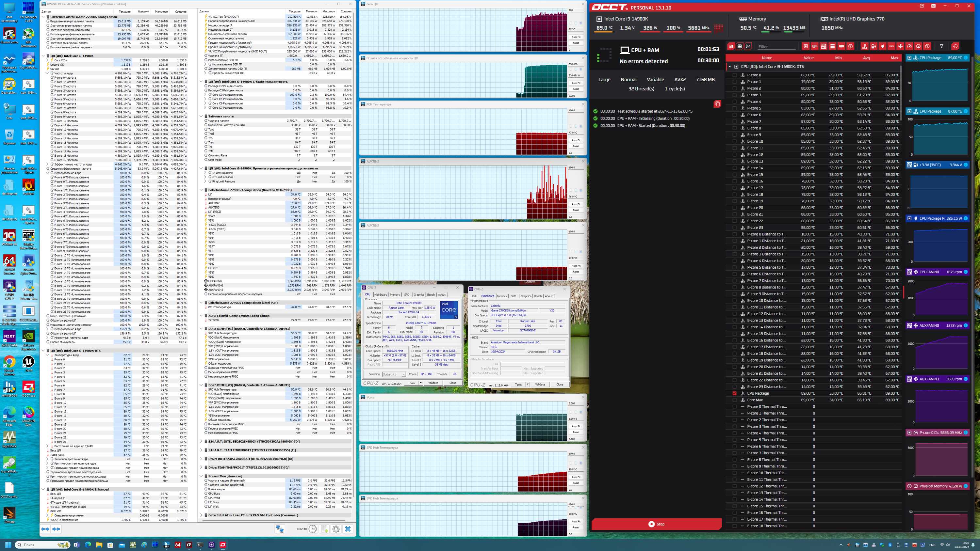This screenshot has height=551, width=980.
Task: Click the fan sensor filter icon in OCCT
Action: point(900,46)
